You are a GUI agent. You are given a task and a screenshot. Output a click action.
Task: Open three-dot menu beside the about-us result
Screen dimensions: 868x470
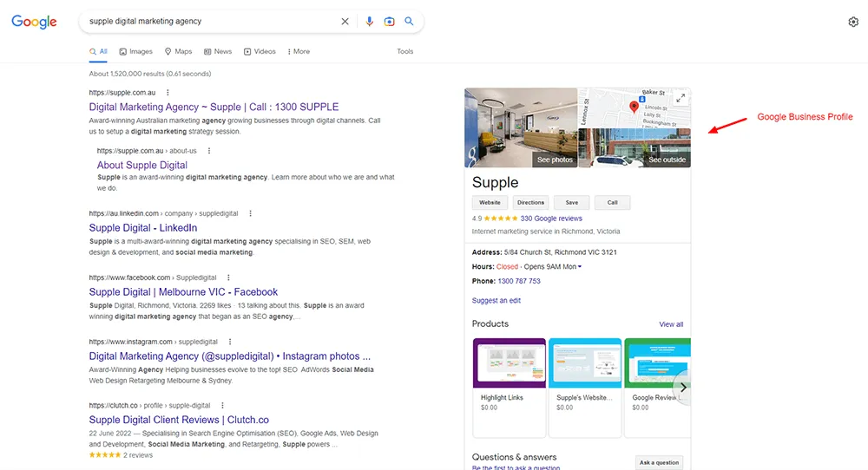click(x=208, y=150)
